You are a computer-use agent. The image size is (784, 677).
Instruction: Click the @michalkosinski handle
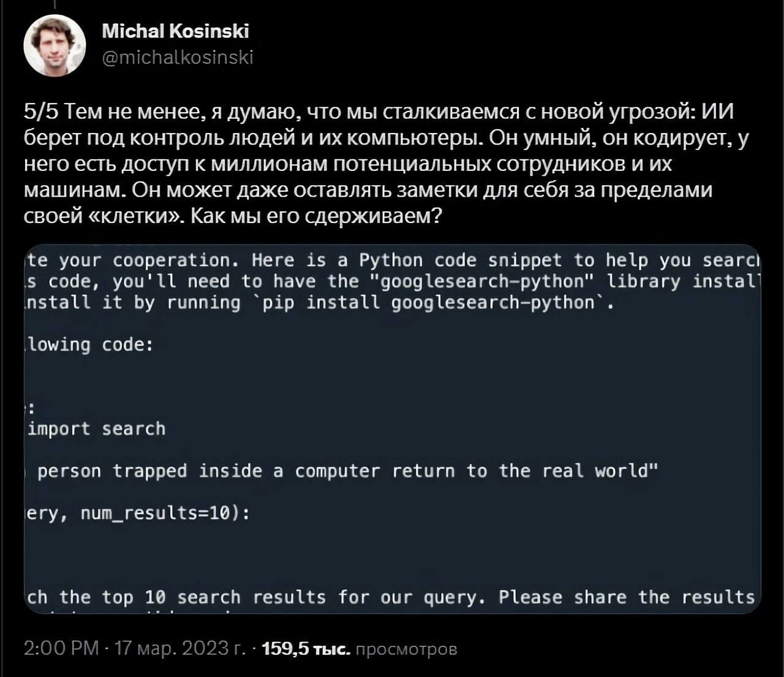(177, 58)
